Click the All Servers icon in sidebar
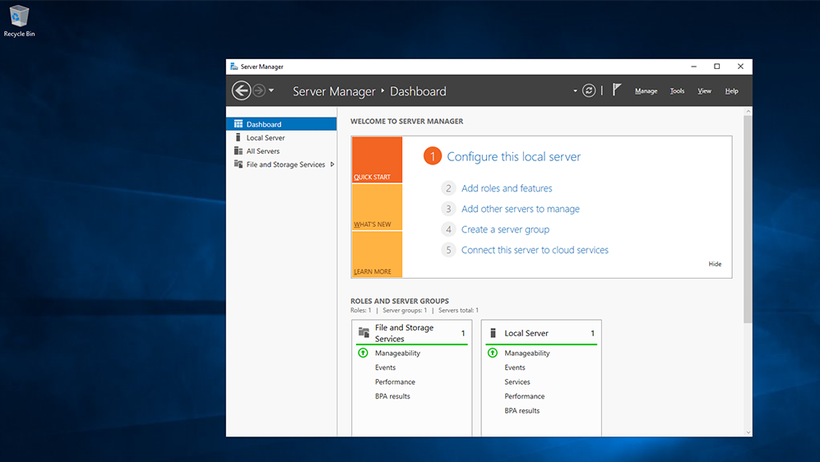Image resolution: width=820 pixels, height=462 pixels. pyautogui.click(x=238, y=151)
